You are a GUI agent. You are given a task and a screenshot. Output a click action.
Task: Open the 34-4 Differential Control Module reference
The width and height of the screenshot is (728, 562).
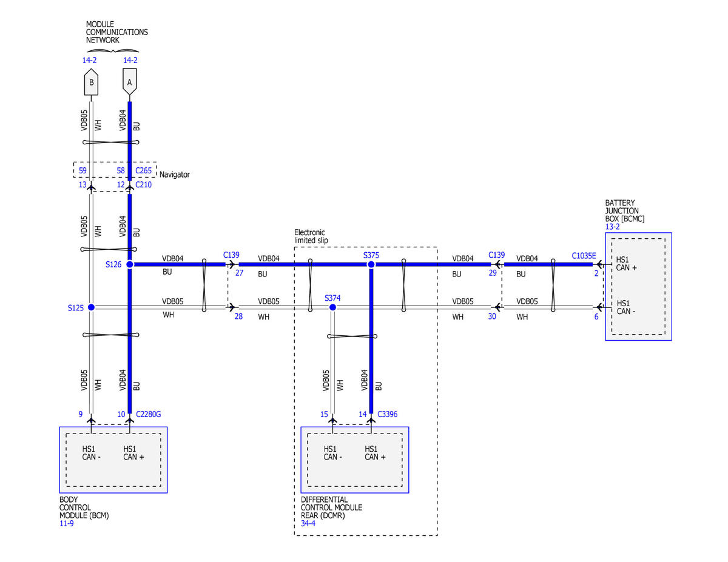308,523
